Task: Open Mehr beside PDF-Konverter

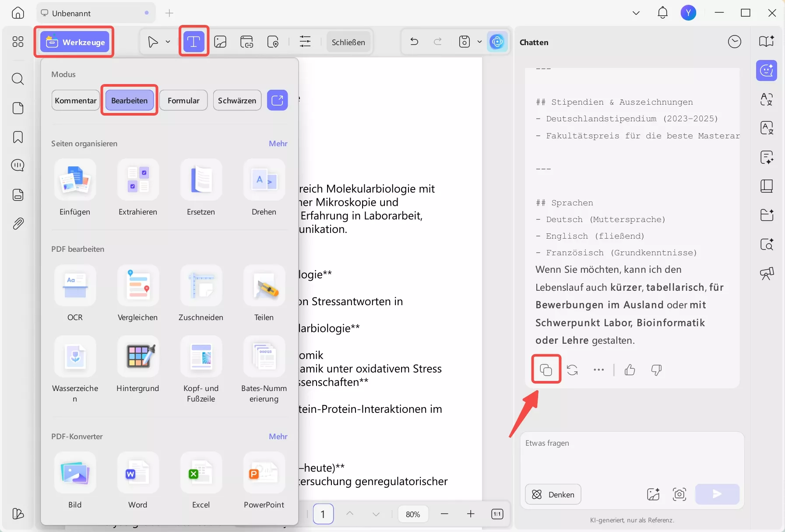Action: [x=278, y=436]
